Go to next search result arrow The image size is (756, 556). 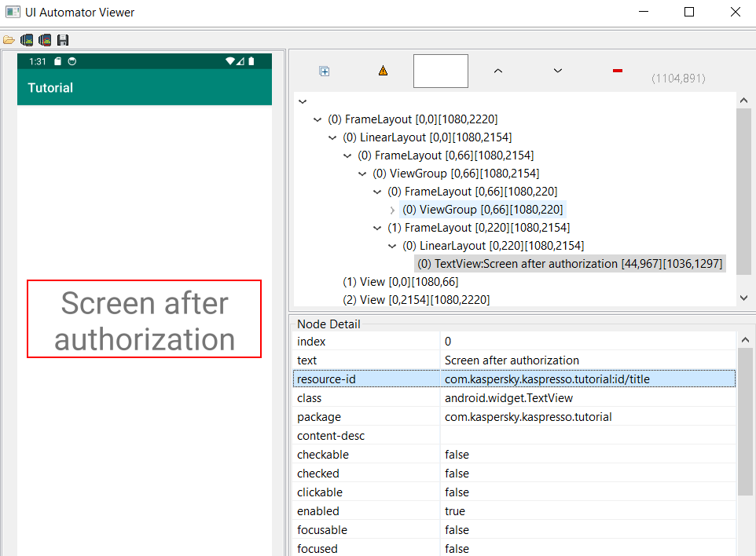pyautogui.click(x=558, y=71)
